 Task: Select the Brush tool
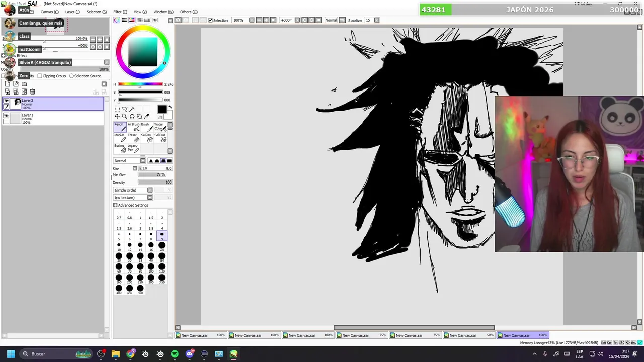(x=146, y=127)
